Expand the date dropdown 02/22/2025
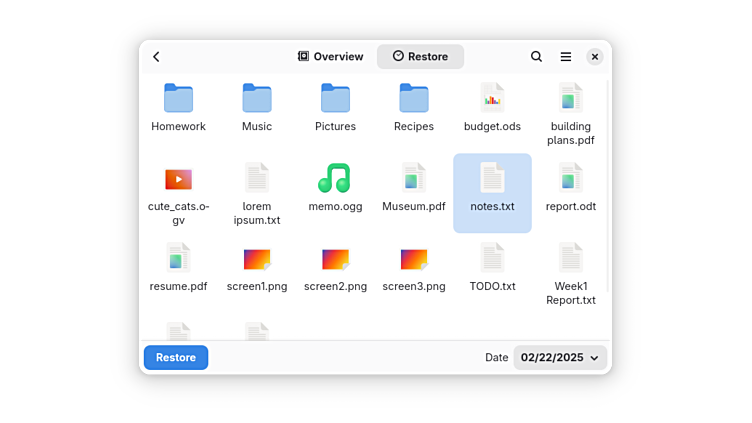752x423 pixels. pos(560,357)
